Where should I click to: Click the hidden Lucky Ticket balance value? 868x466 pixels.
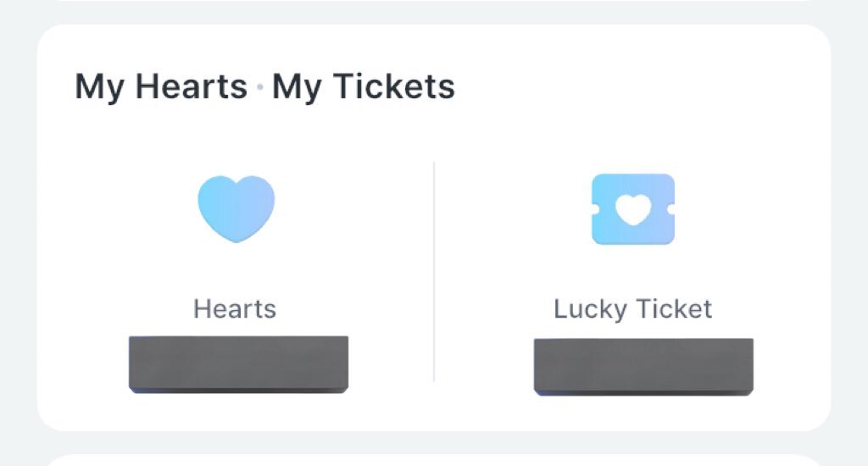click(643, 364)
